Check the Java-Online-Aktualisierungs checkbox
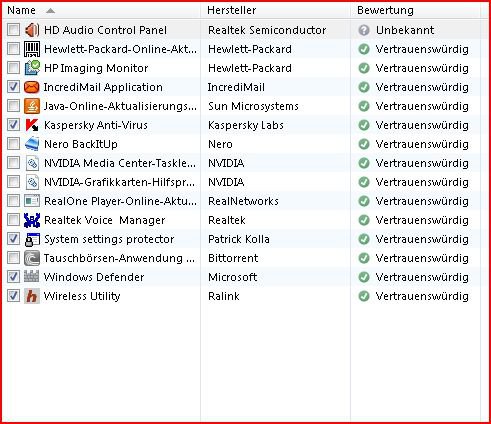 pyautogui.click(x=13, y=106)
